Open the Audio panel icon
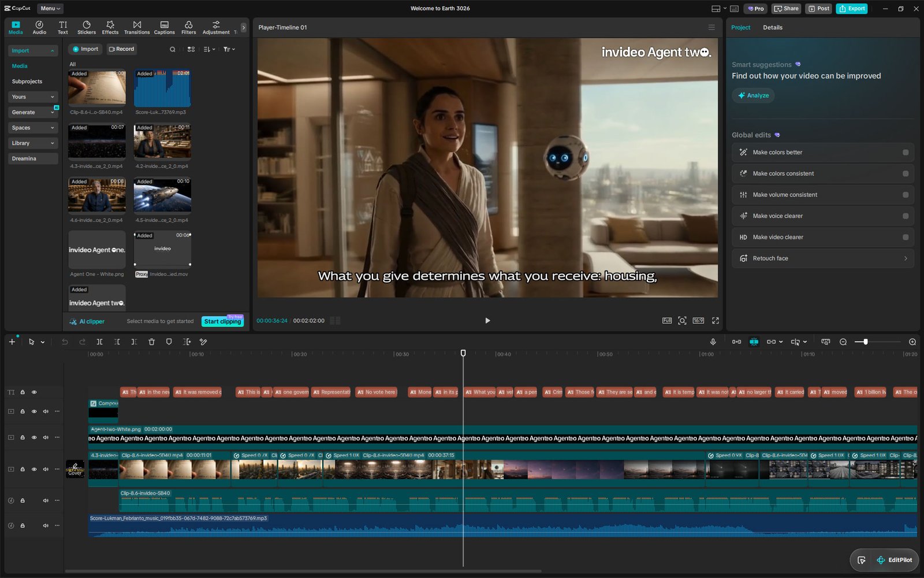 [39, 27]
